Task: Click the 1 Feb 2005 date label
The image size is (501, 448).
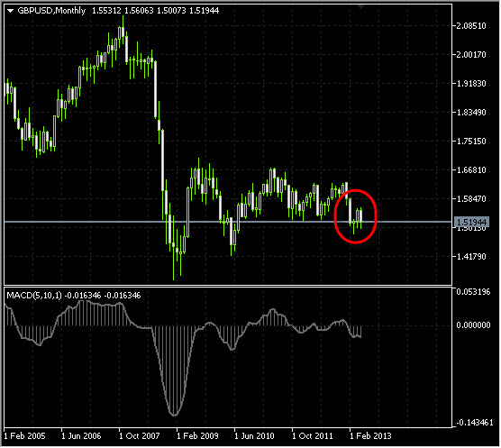Action: (x=24, y=436)
